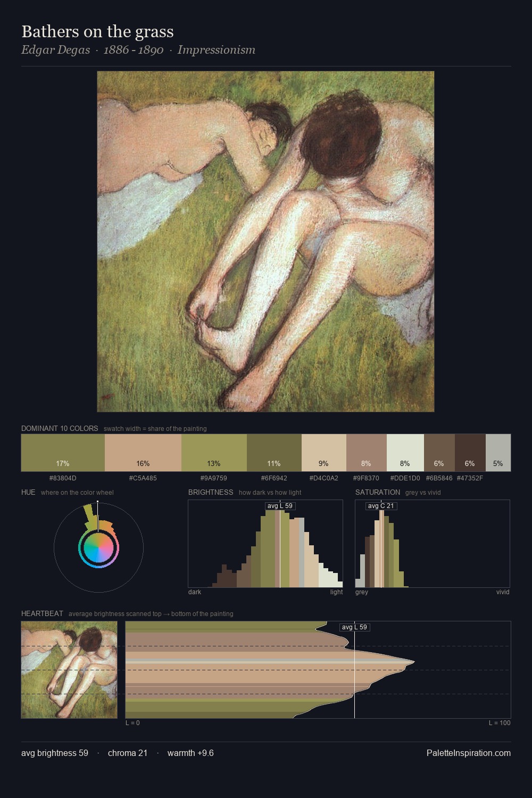Click the BRIGHTNESS section heading
The width and height of the screenshot is (532, 798).
(x=211, y=492)
